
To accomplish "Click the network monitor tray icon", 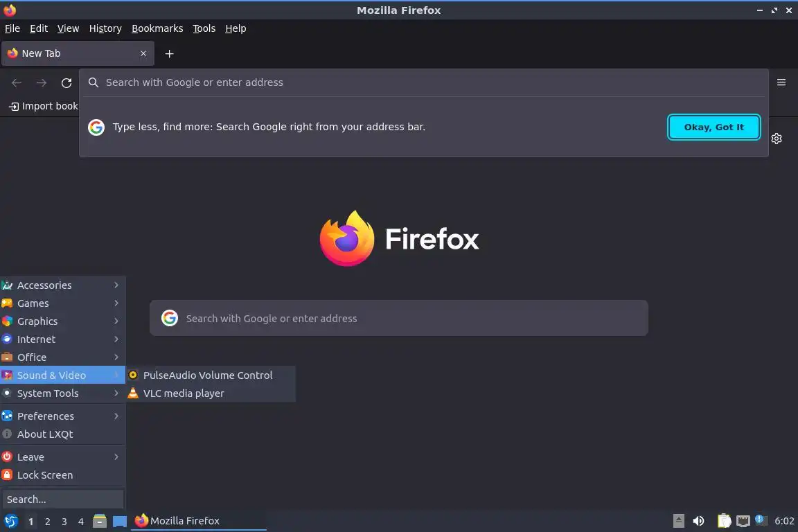I will pyautogui.click(x=743, y=521).
